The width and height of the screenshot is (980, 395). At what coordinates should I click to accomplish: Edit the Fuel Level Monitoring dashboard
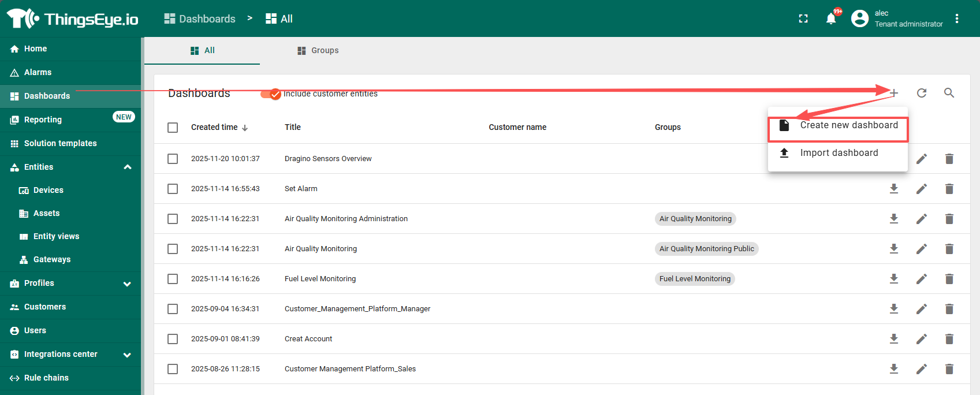922,279
